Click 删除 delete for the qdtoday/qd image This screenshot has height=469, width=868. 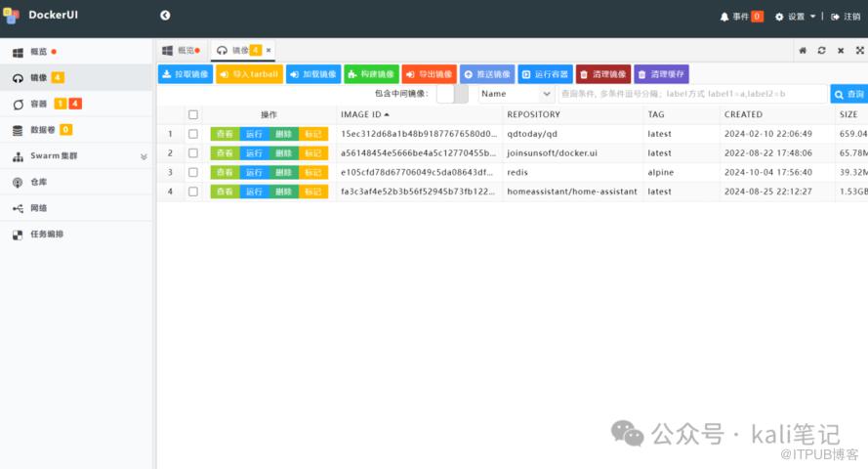pos(283,134)
